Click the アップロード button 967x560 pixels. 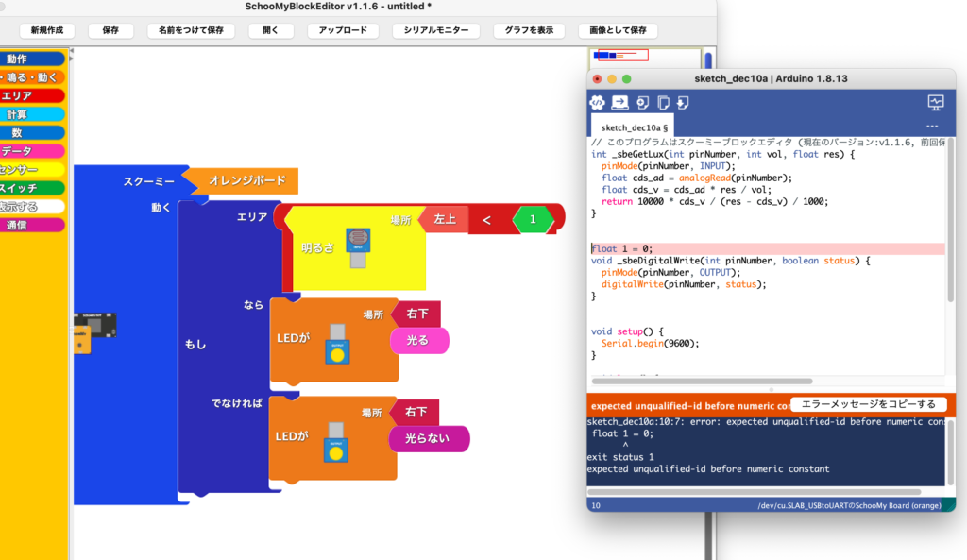(342, 30)
